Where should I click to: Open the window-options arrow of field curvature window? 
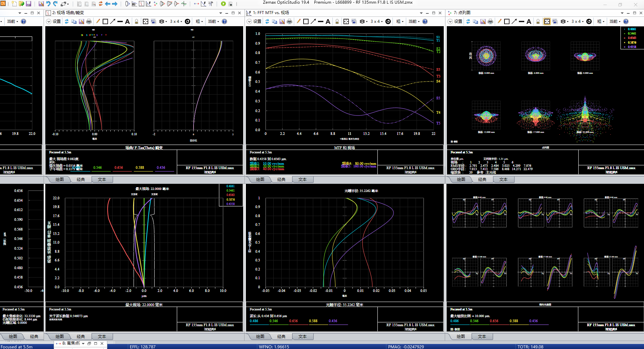pyautogui.click(x=221, y=13)
